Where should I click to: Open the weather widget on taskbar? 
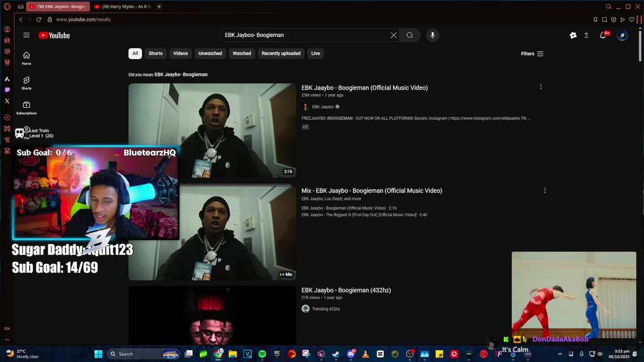(x=22, y=354)
